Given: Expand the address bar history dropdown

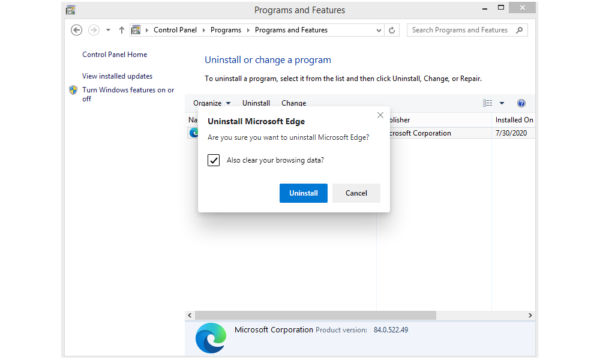Looking at the screenshot, I should (378, 30).
